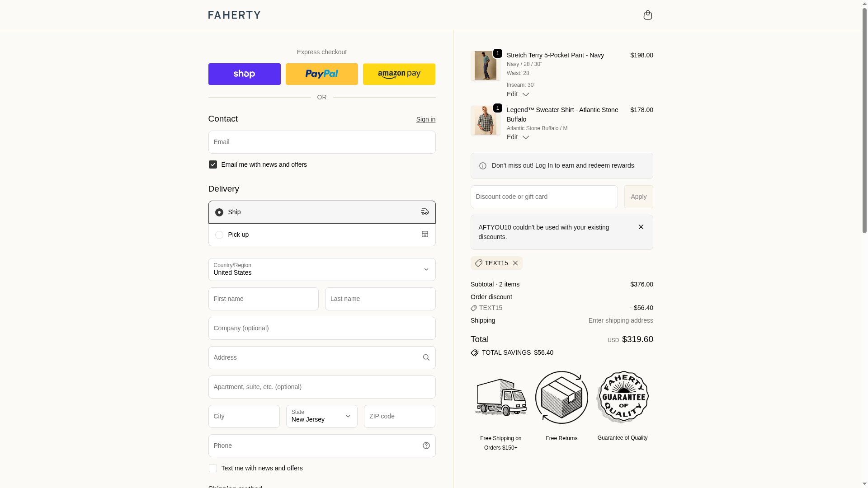
Task: Click the Sign in link
Action: click(425, 119)
